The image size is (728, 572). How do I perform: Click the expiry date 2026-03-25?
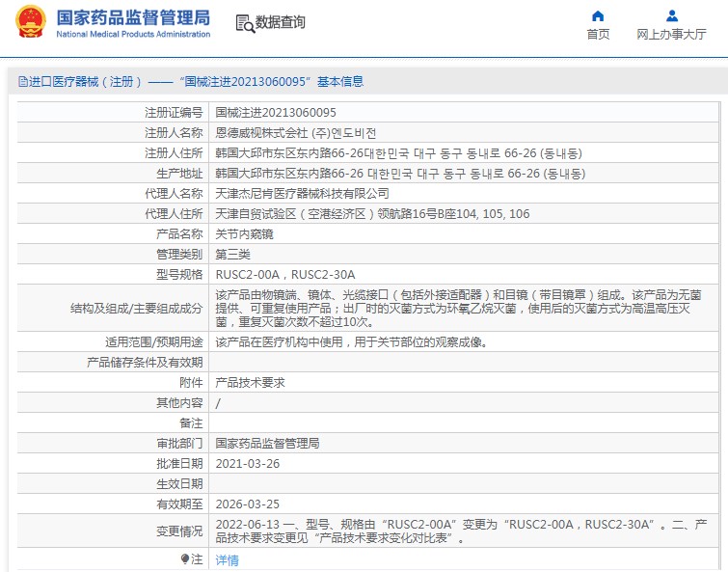click(x=247, y=504)
